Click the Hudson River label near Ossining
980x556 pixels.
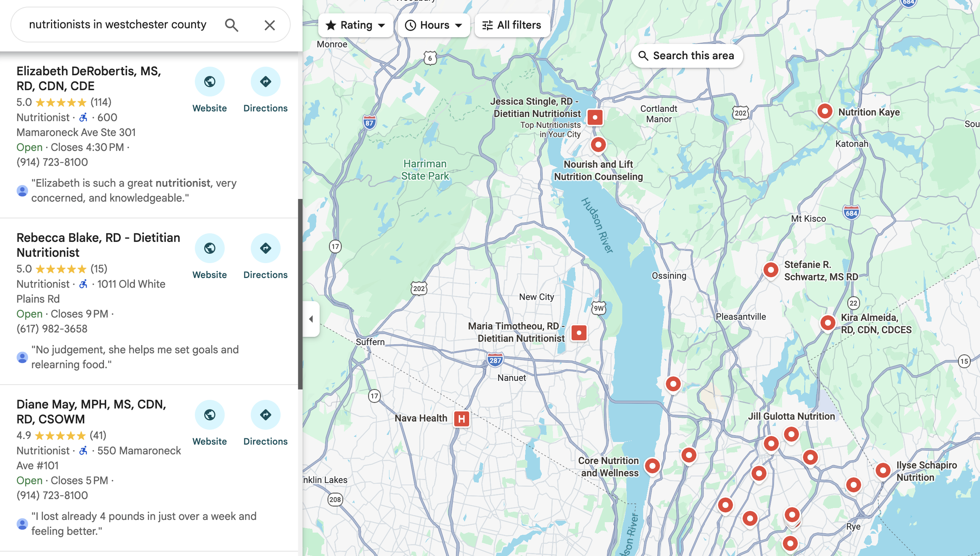(x=597, y=226)
